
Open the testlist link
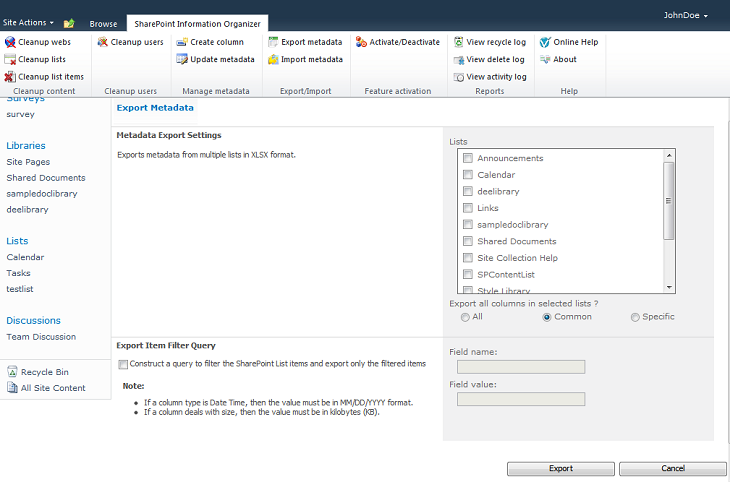(20, 289)
